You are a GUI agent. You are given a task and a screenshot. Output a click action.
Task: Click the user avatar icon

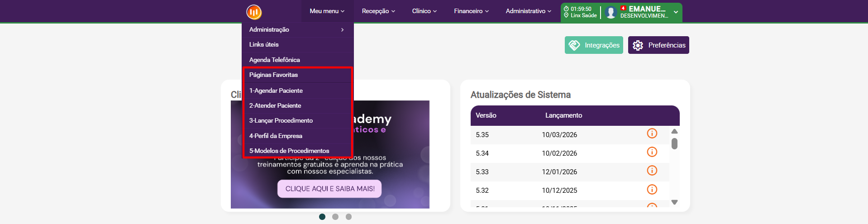pos(611,12)
